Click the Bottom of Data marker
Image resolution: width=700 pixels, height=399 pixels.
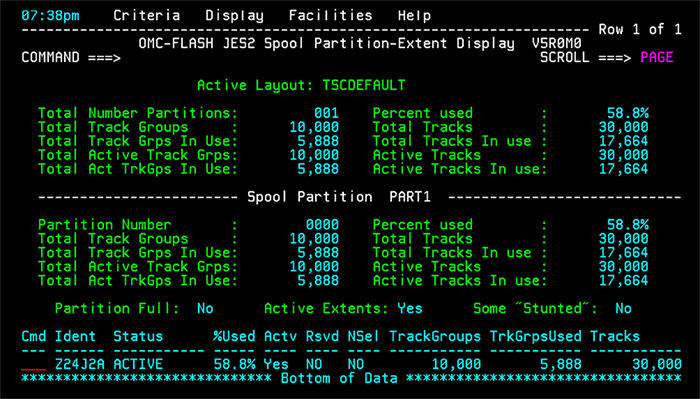click(x=339, y=378)
